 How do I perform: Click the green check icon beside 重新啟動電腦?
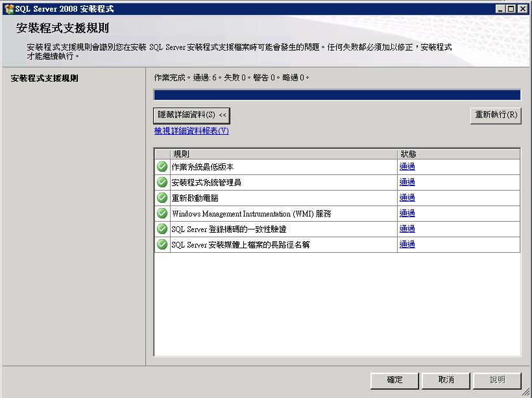tap(162, 198)
